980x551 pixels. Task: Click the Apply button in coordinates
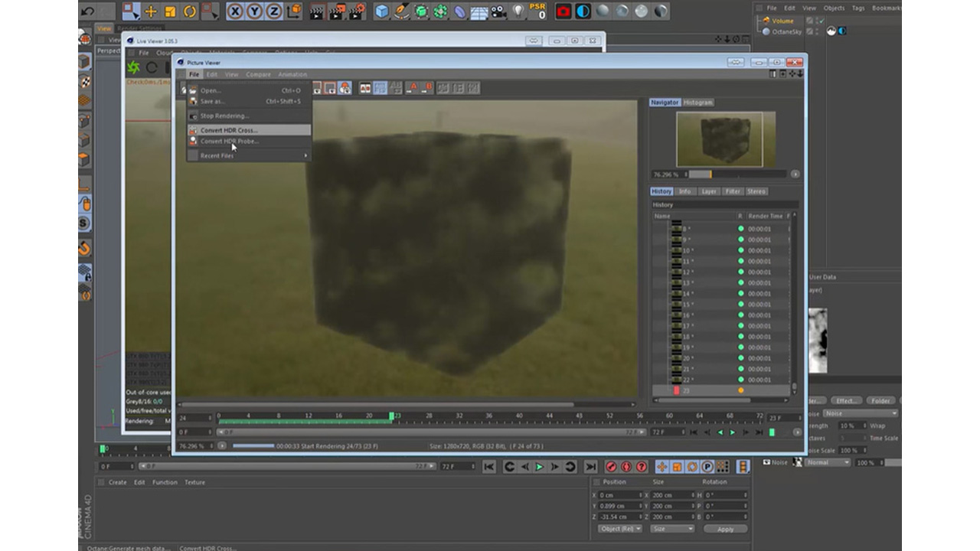click(726, 529)
